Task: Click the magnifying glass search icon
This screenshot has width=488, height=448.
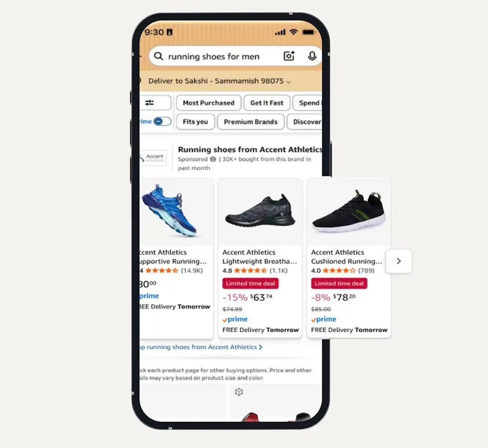Action: [x=159, y=56]
